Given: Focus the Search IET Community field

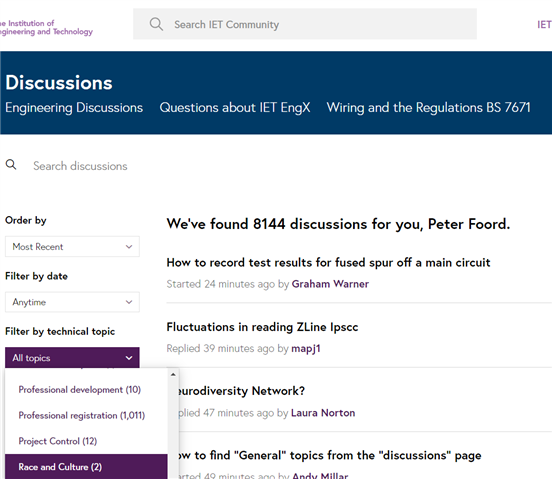Looking at the screenshot, I should point(305,24).
